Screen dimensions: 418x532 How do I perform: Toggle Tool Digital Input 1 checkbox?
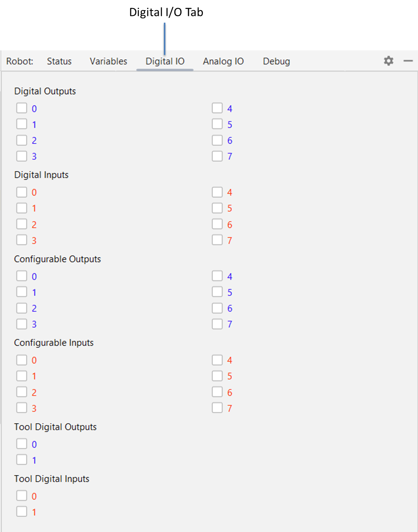pyautogui.click(x=22, y=512)
